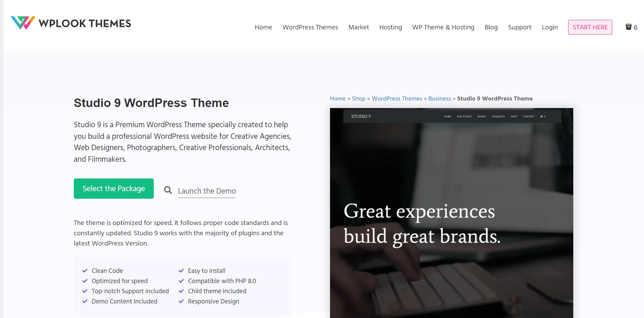This screenshot has height=318, width=644.
Task: Click the checkmark icon next to Easy to install
Action: 181,271
